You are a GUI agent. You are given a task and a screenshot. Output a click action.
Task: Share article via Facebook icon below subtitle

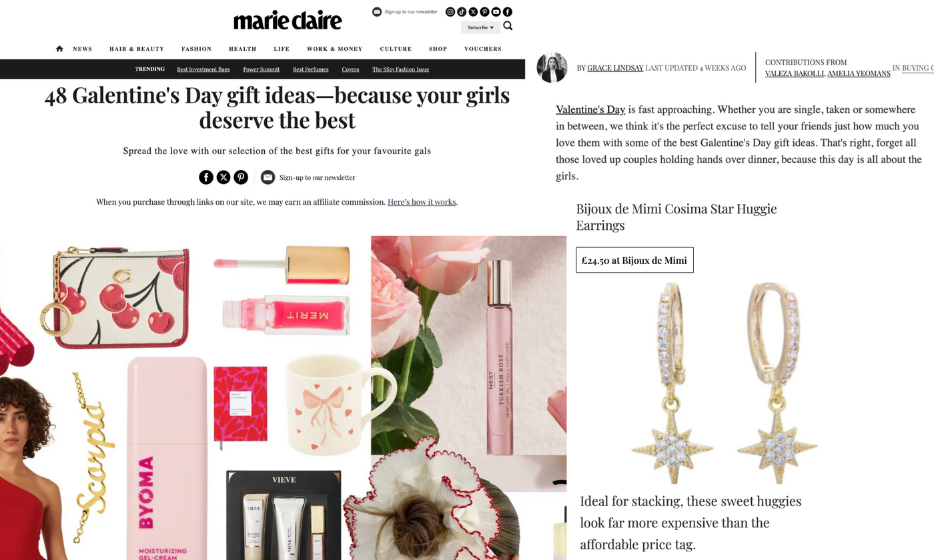(206, 177)
